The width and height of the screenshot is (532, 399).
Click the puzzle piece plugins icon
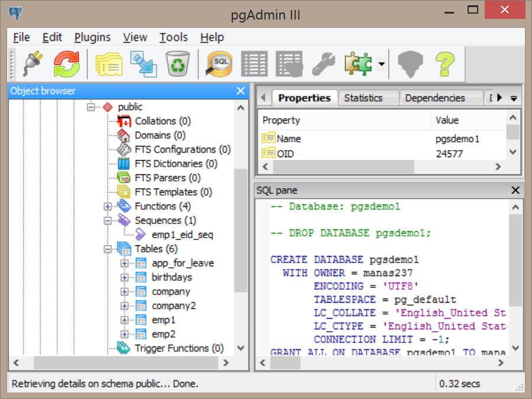358,64
